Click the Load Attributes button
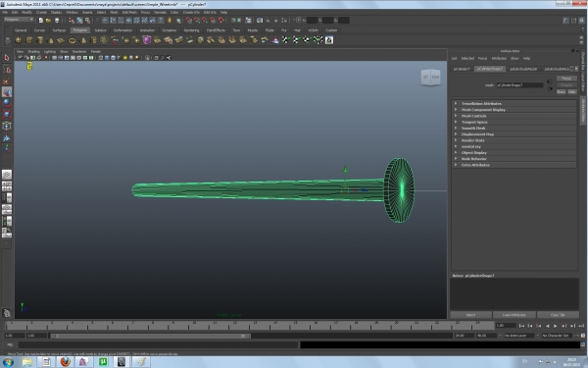 click(x=514, y=315)
